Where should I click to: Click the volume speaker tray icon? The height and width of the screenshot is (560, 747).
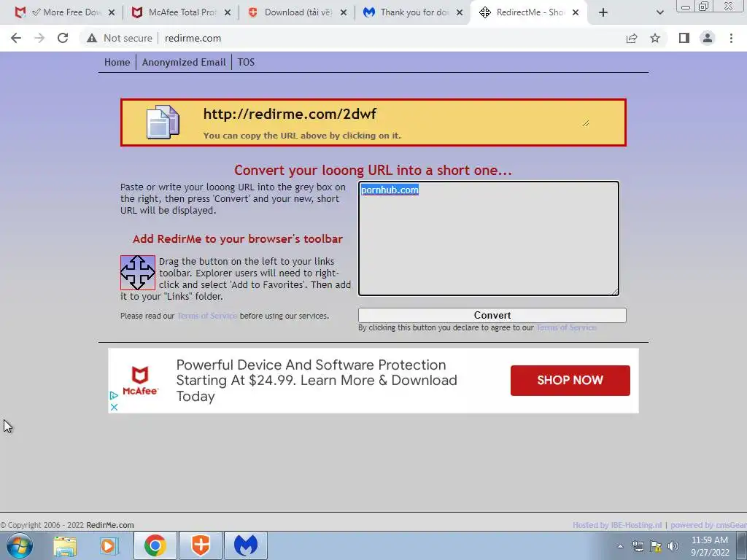[673, 546]
